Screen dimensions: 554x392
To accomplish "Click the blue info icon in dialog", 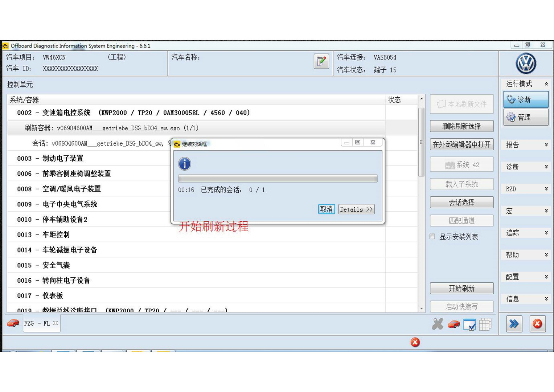I will (184, 164).
